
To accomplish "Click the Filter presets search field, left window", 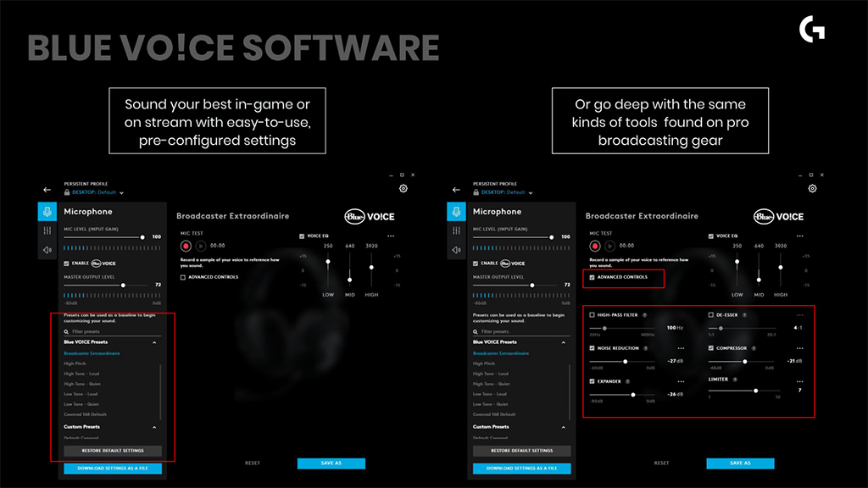I will click(x=113, y=331).
